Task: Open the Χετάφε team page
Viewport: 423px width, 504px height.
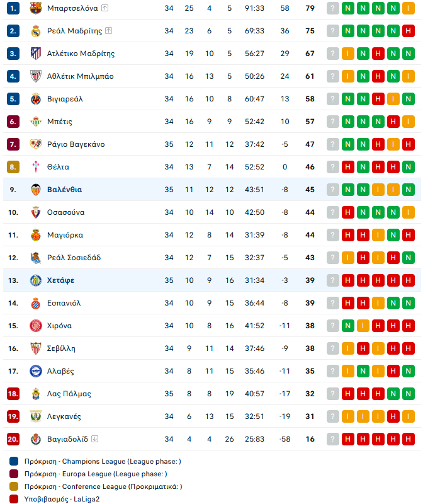Action: coord(60,280)
